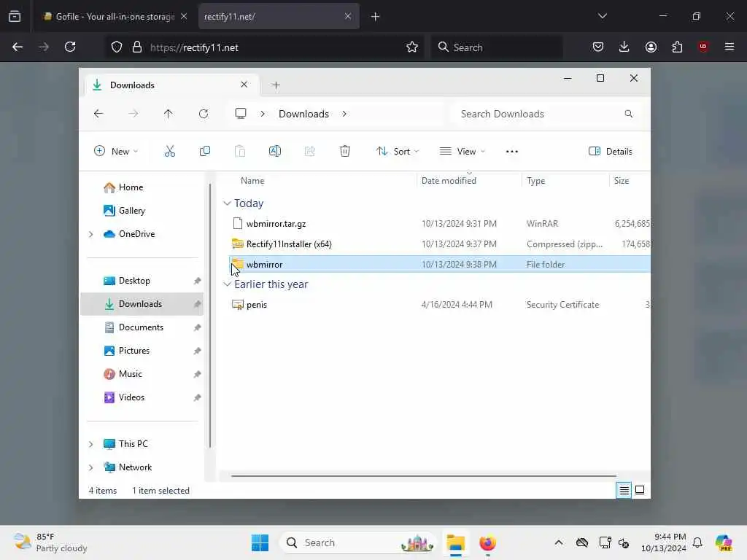The height and width of the screenshot is (560, 747).
Task: Open a new Firefox tab
Action: pos(376,17)
